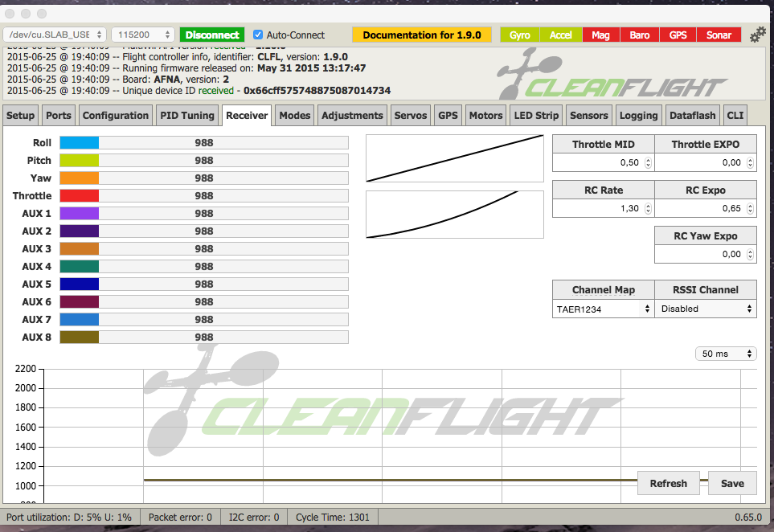
Task: Click the Throttle EXPO stepper arrows
Action: (750, 162)
